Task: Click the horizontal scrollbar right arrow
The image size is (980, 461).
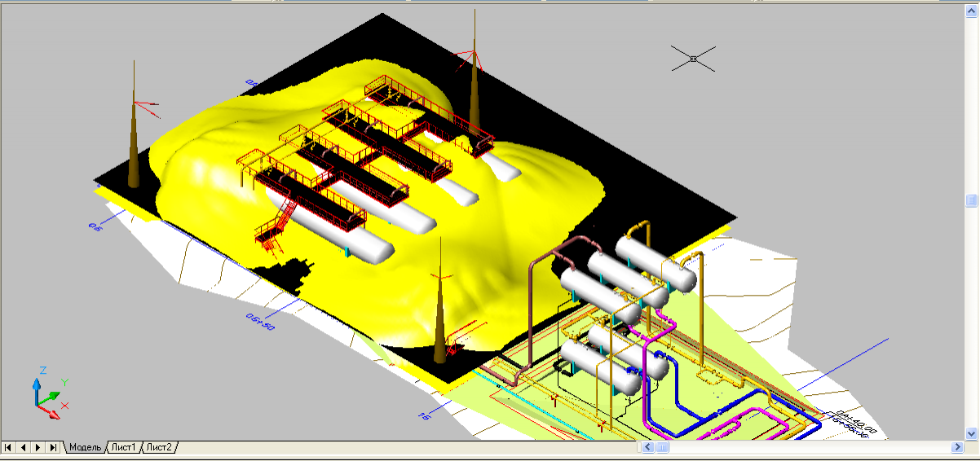Action: [x=957, y=447]
